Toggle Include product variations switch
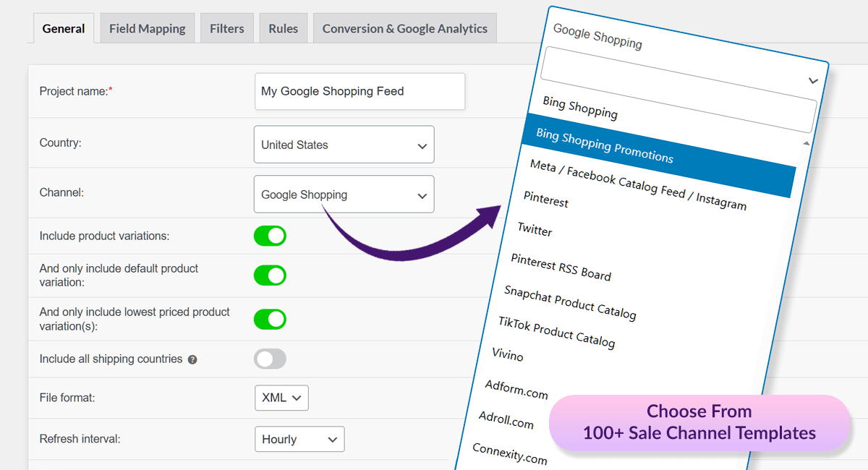This screenshot has width=868, height=470. (x=270, y=236)
